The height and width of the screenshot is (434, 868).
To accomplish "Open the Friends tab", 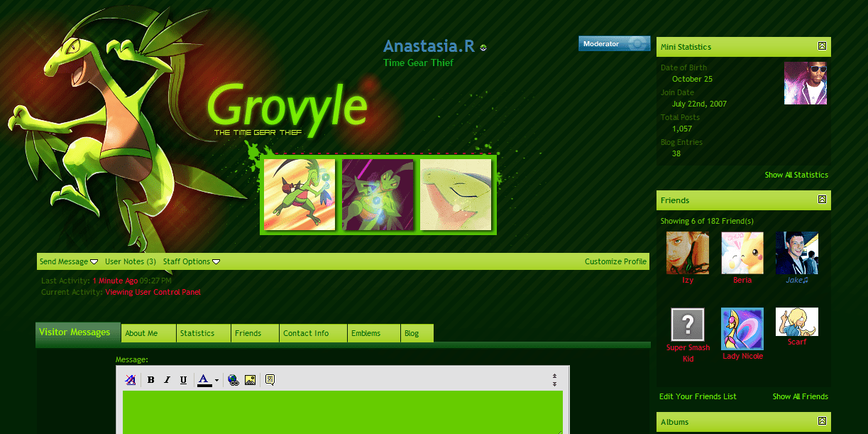I will click(255, 333).
